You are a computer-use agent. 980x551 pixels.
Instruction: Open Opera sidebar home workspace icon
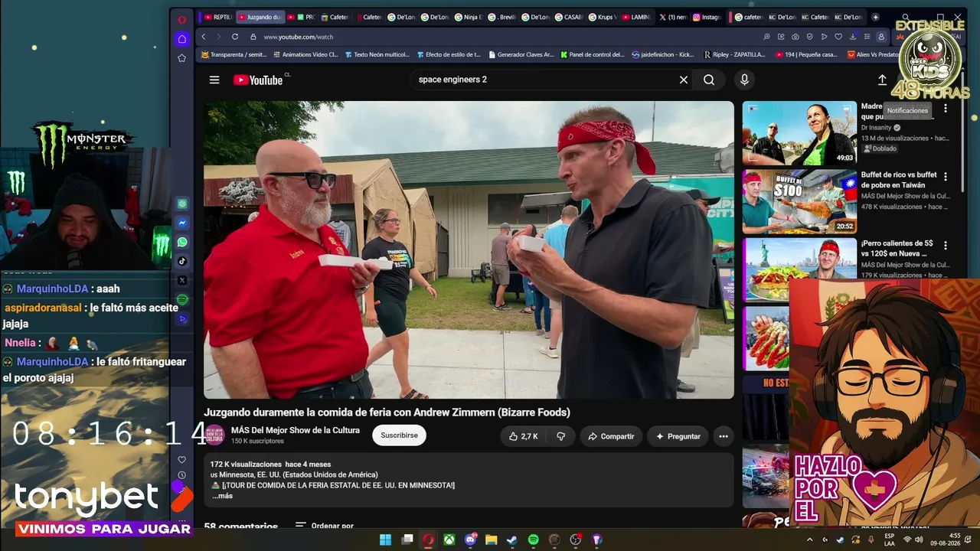click(x=181, y=38)
